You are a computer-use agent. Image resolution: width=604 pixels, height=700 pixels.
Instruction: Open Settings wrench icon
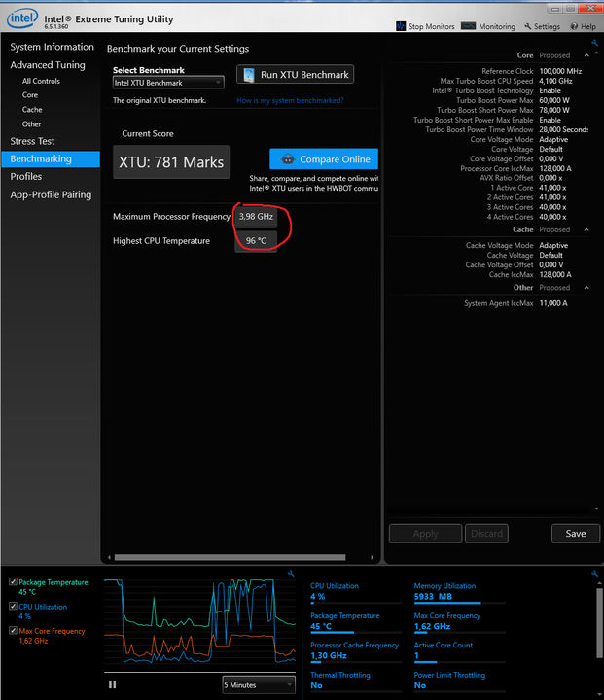[x=527, y=26]
